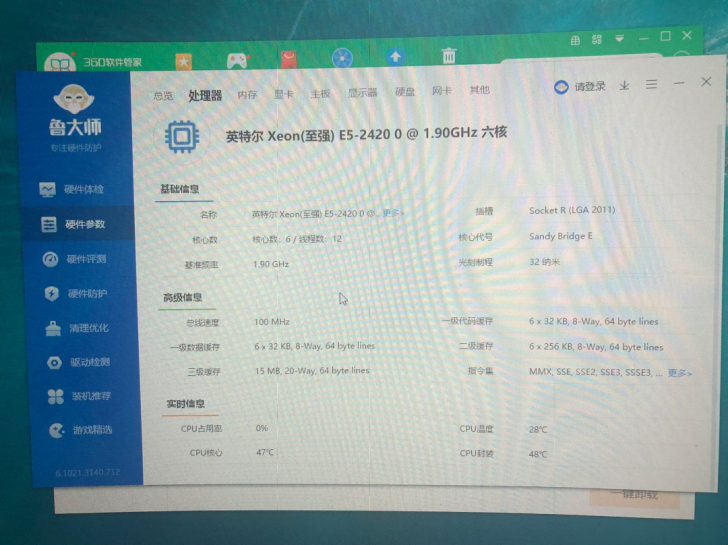The height and width of the screenshot is (545, 728).
Task: Click the 360软件管家 logo icon
Action: point(60,62)
